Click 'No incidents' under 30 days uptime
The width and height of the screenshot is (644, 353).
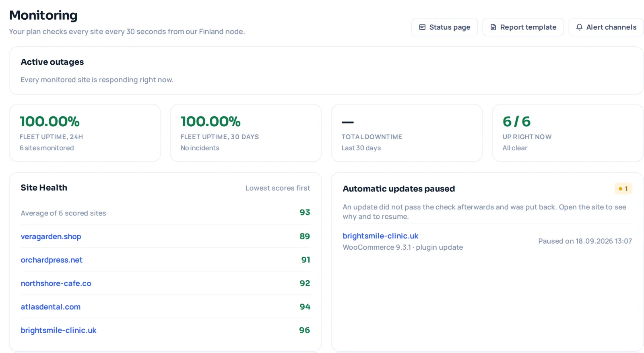tap(200, 148)
